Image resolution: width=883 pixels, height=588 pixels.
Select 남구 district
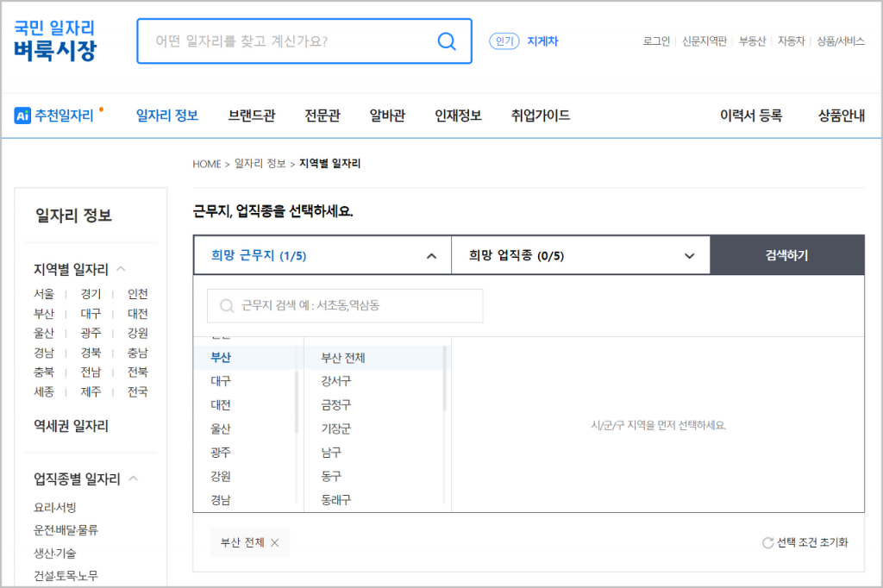(x=331, y=453)
